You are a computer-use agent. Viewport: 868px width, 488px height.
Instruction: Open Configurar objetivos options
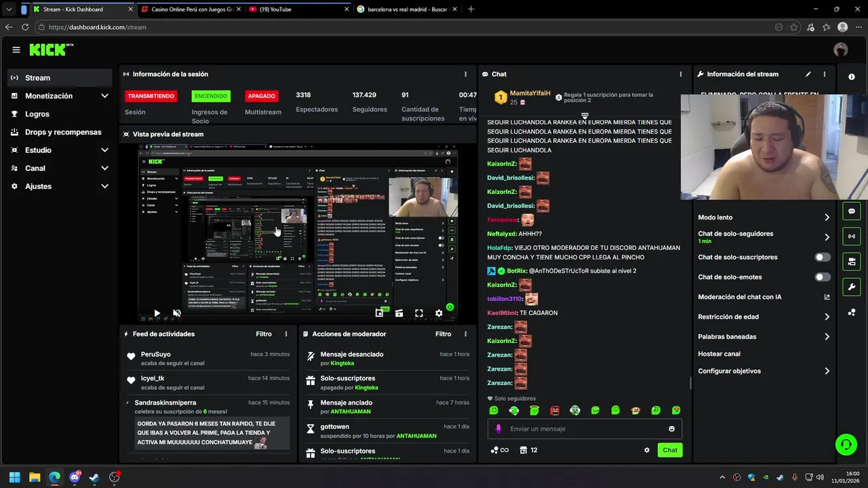tap(764, 371)
